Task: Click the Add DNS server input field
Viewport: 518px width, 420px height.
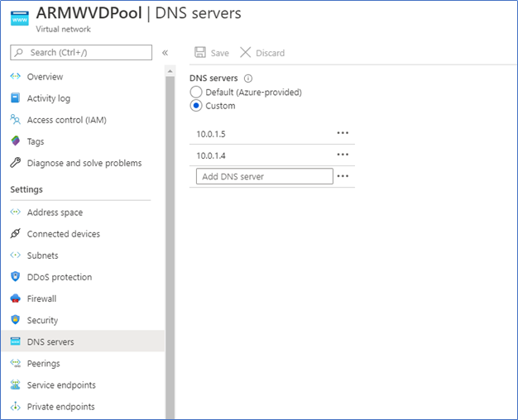Action: [x=264, y=176]
